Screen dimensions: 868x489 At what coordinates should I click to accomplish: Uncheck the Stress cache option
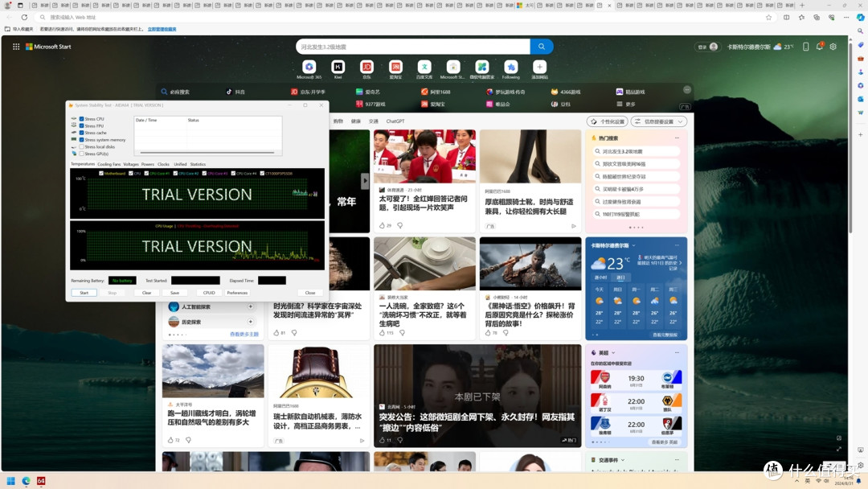coord(81,133)
